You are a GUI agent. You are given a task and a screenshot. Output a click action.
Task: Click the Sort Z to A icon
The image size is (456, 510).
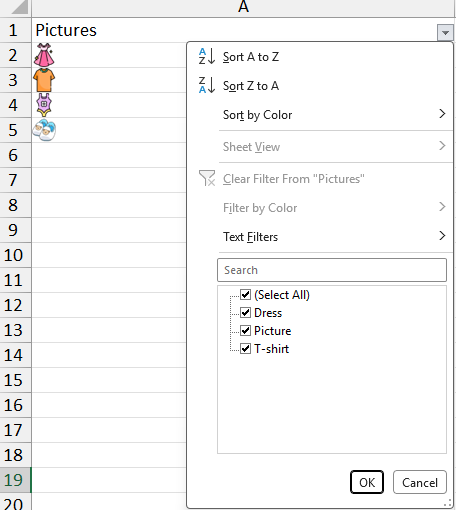pyautogui.click(x=207, y=85)
